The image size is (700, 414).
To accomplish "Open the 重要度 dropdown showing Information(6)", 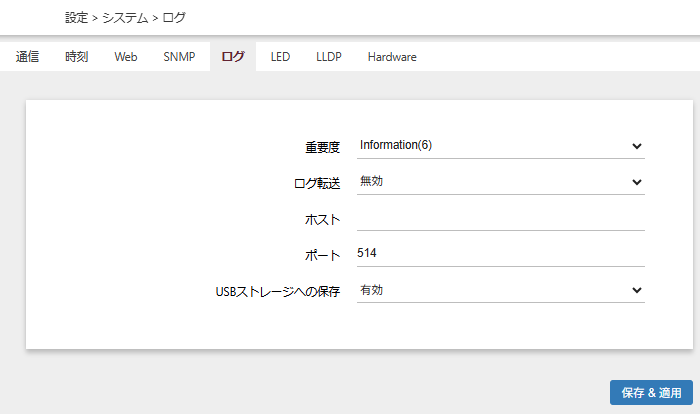I will (500, 146).
